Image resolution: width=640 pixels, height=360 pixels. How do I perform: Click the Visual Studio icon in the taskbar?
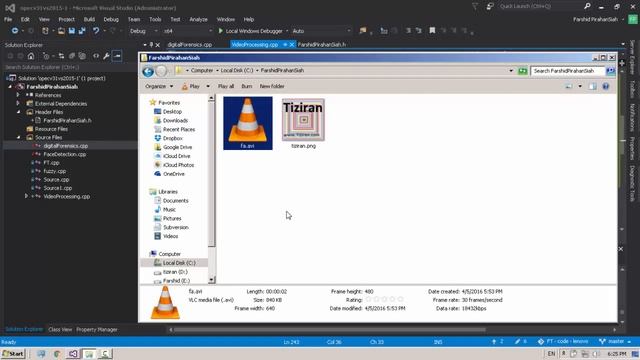click(x=73, y=354)
